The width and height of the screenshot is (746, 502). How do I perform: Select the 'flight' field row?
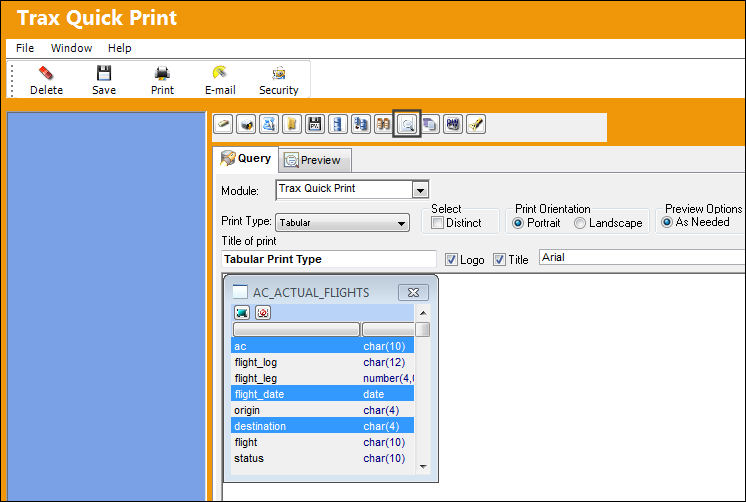[x=323, y=442]
